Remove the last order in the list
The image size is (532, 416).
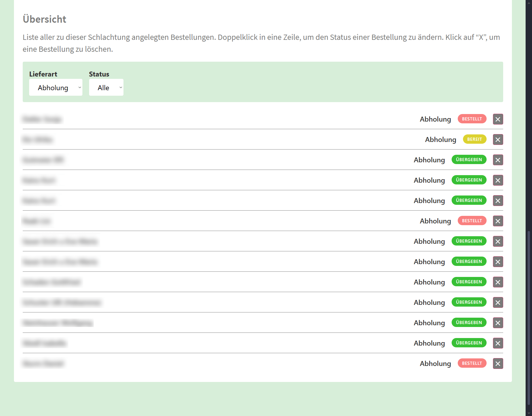pyautogui.click(x=498, y=364)
